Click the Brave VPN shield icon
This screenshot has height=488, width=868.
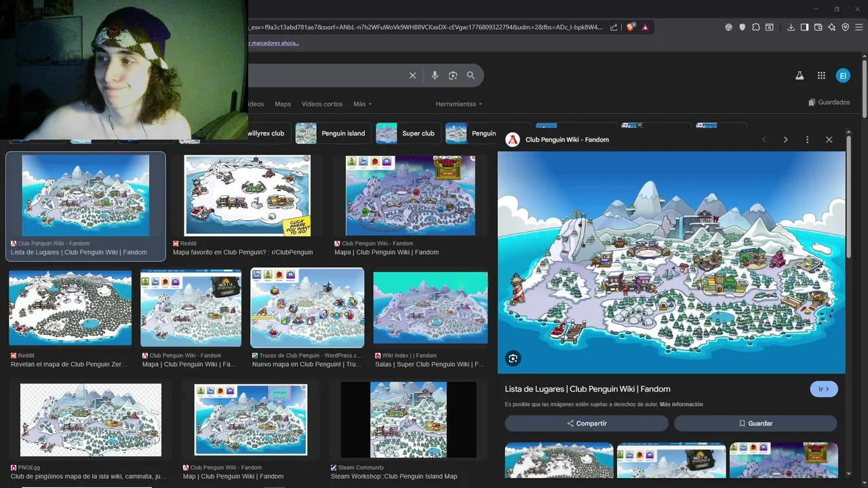tap(845, 27)
